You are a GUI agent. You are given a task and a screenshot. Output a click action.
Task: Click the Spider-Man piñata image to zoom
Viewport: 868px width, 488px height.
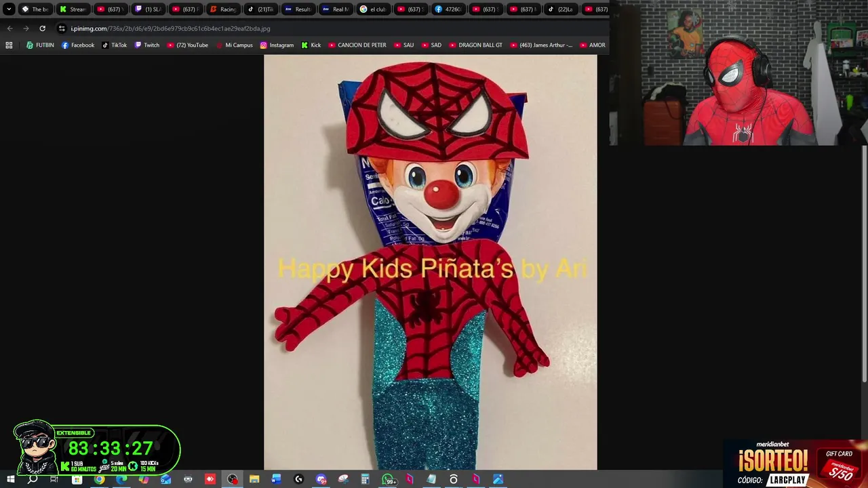coord(431,262)
